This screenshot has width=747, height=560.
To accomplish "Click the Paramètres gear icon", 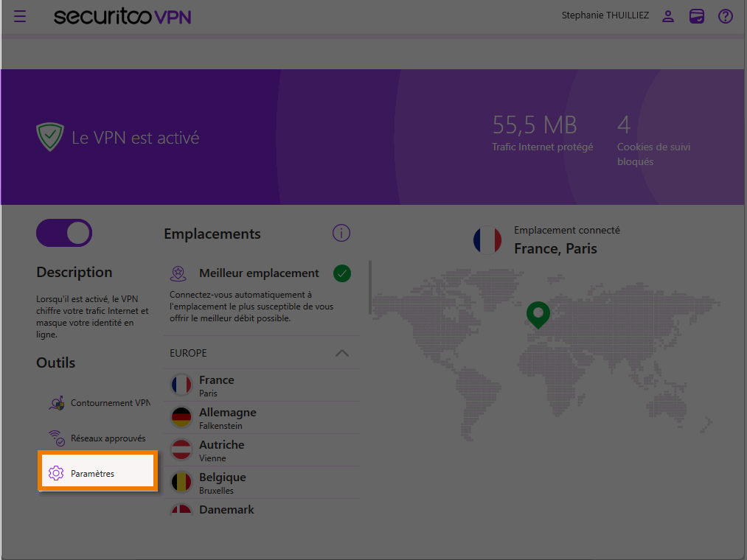I will point(56,473).
